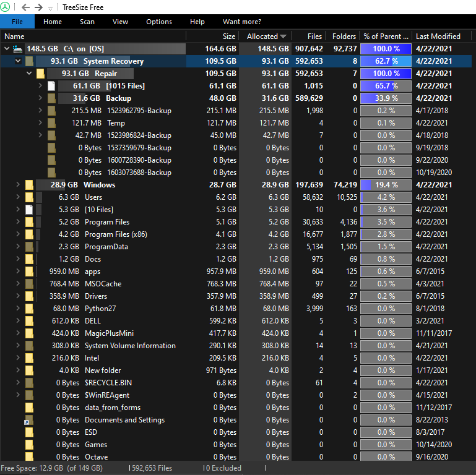Click the [10 Files] file group icon
Image resolution: width=476 pixels, height=475 pixels.
pyautogui.click(x=29, y=210)
